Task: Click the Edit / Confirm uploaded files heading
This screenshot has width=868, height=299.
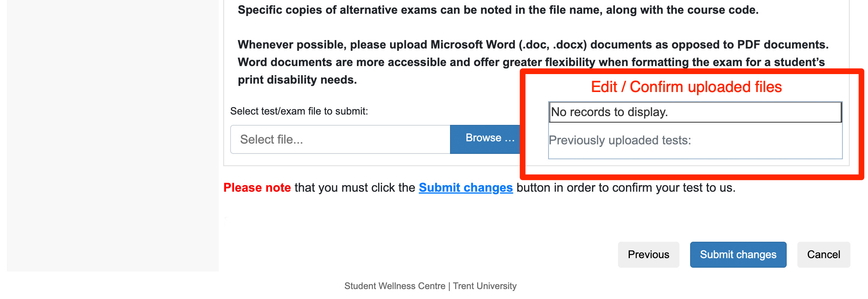Action: pos(686,87)
